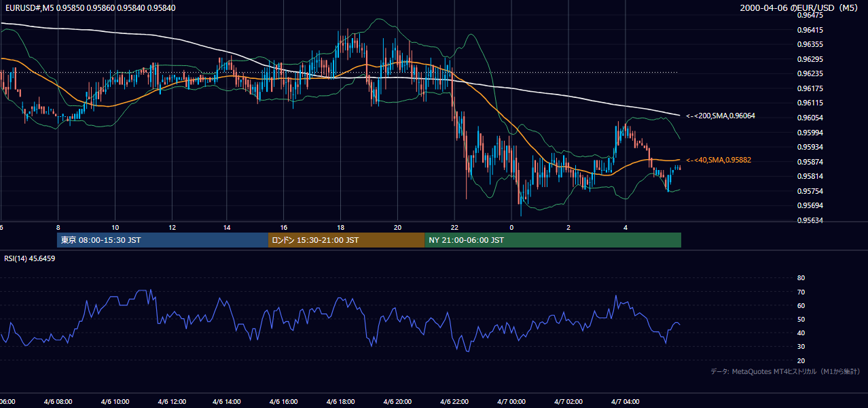Screen dimensions: 868x408
Task: Click the 4/7 00:00 date axis label
Action: pyautogui.click(x=511, y=401)
